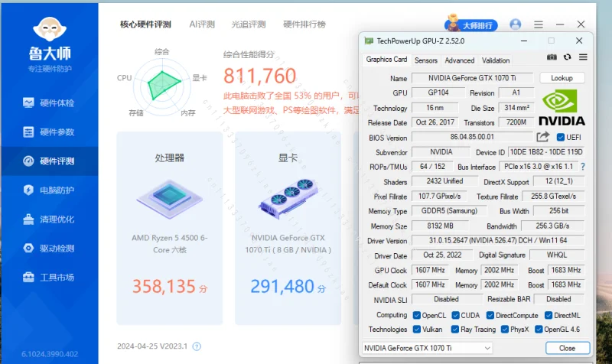
Task: Select Advanced tab in GPU-Z
Action: 460,60
